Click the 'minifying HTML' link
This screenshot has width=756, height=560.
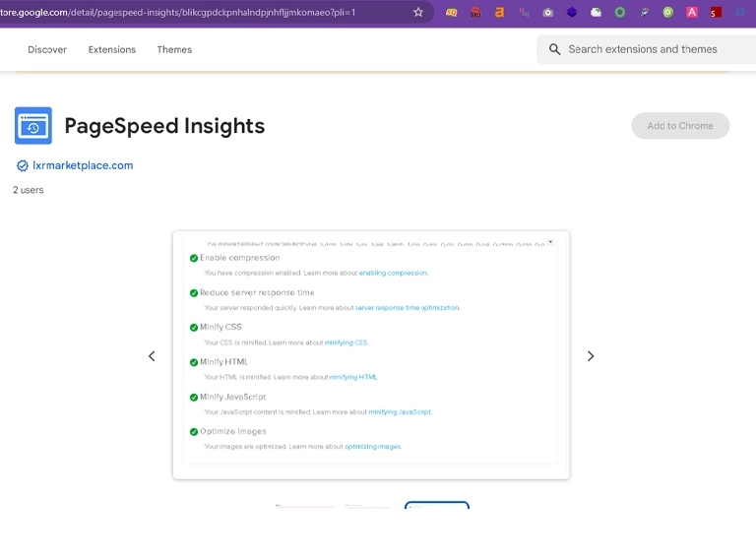(353, 377)
